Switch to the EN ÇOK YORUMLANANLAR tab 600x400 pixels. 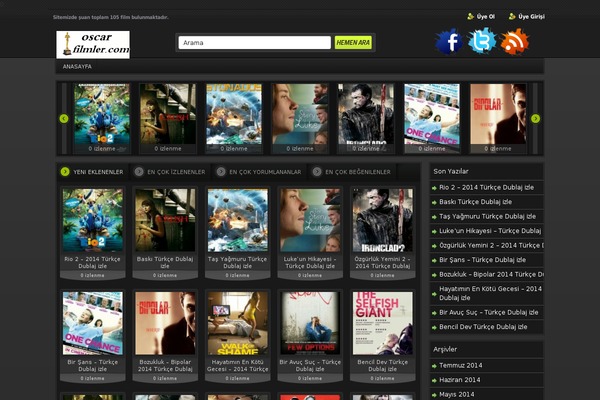(258, 172)
